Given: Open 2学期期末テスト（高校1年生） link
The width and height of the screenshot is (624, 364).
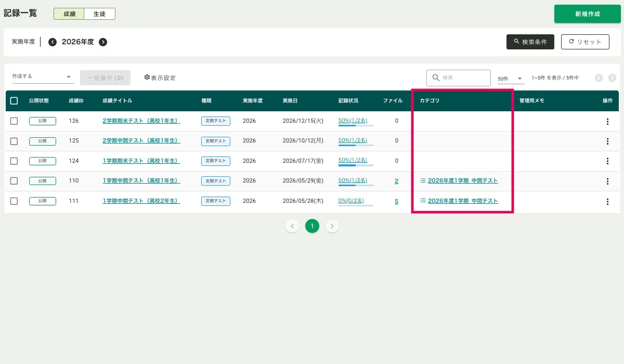Looking at the screenshot, I should pyautogui.click(x=141, y=121).
